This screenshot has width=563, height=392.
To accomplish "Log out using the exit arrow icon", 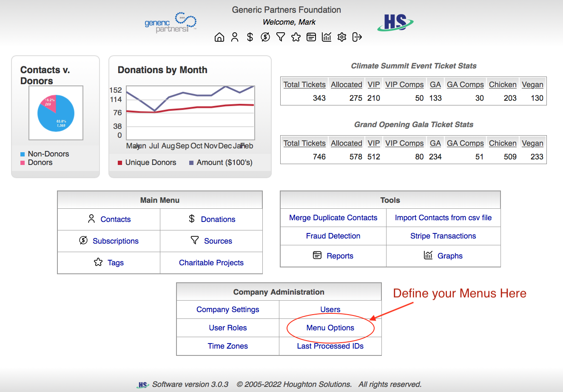I will (x=357, y=37).
